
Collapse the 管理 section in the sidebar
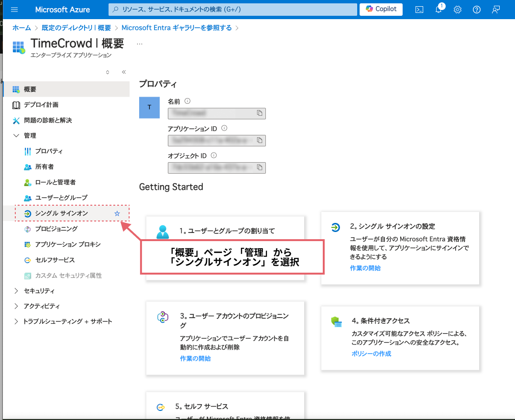tap(16, 136)
